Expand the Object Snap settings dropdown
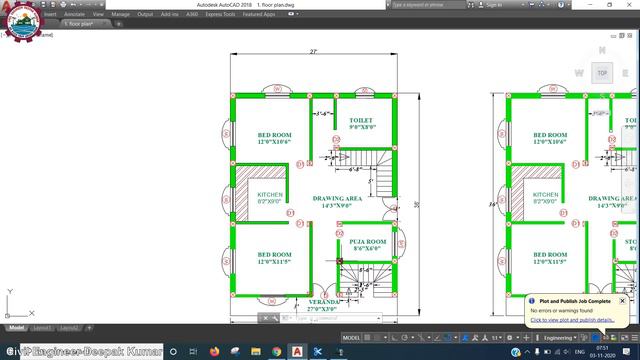This screenshot has width=640, height=360. click(456, 338)
